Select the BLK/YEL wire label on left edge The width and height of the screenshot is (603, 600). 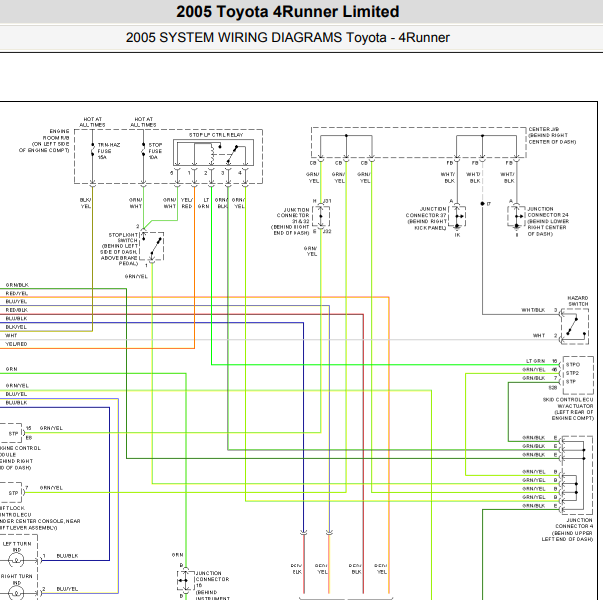pyautogui.click(x=16, y=327)
